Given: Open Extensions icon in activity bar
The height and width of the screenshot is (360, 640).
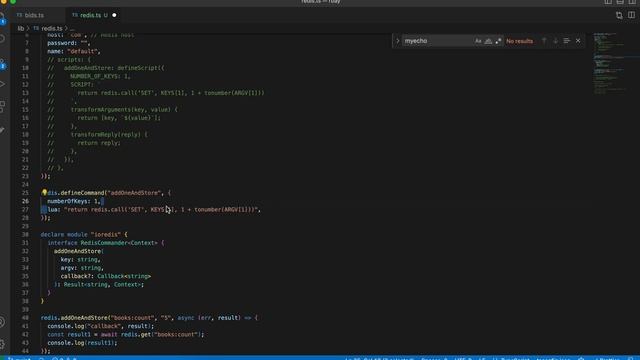Looking at the screenshot, I should tap(2, 106).
